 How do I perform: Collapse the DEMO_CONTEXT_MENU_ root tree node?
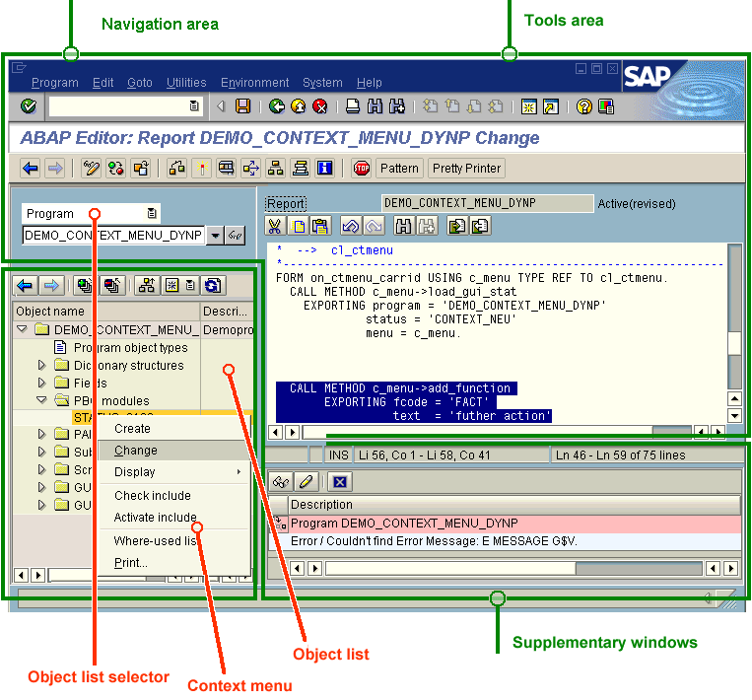pyautogui.click(x=22, y=329)
